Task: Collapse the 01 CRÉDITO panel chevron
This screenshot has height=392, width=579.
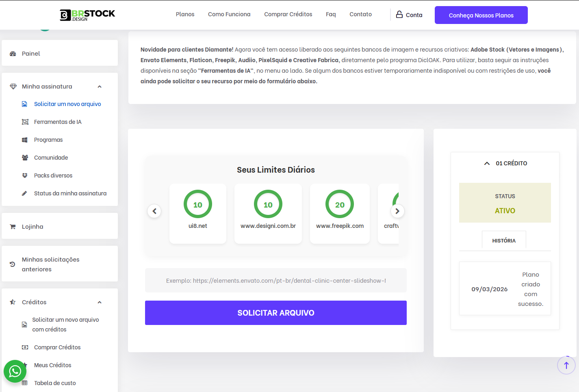Action: [487, 163]
